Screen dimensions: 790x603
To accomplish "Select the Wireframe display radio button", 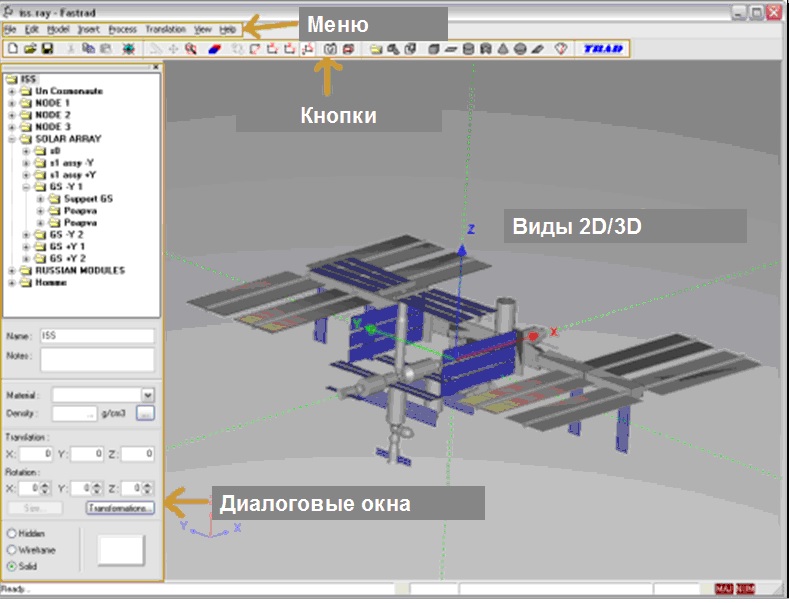I will [x=12, y=550].
